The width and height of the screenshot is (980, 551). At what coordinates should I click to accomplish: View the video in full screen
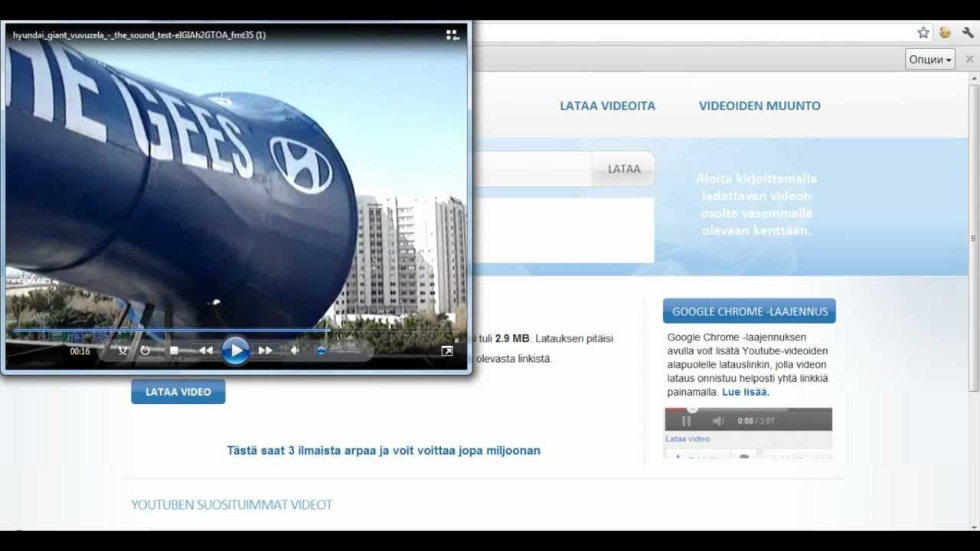[x=447, y=350]
